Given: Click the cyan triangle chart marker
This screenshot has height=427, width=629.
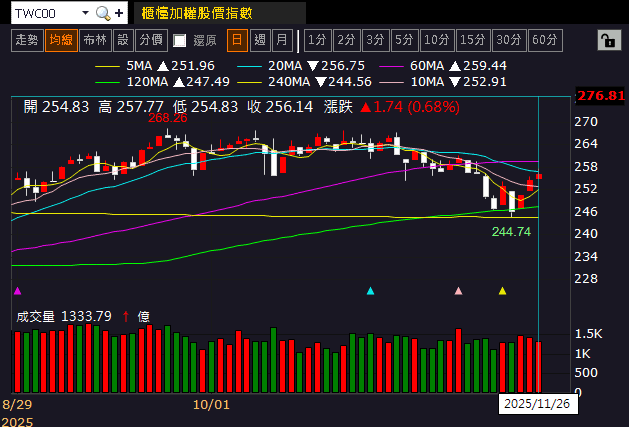Looking at the screenshot, I should point(371,291).
